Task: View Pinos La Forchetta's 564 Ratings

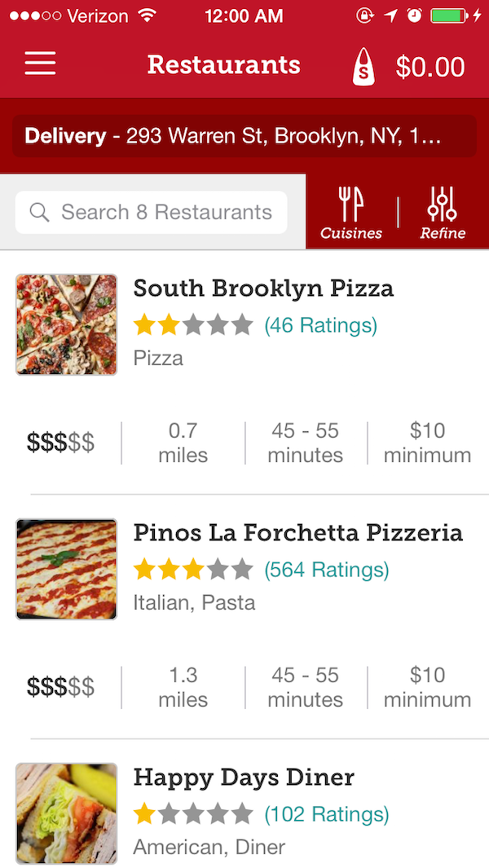Action: [x=326, y=570]
